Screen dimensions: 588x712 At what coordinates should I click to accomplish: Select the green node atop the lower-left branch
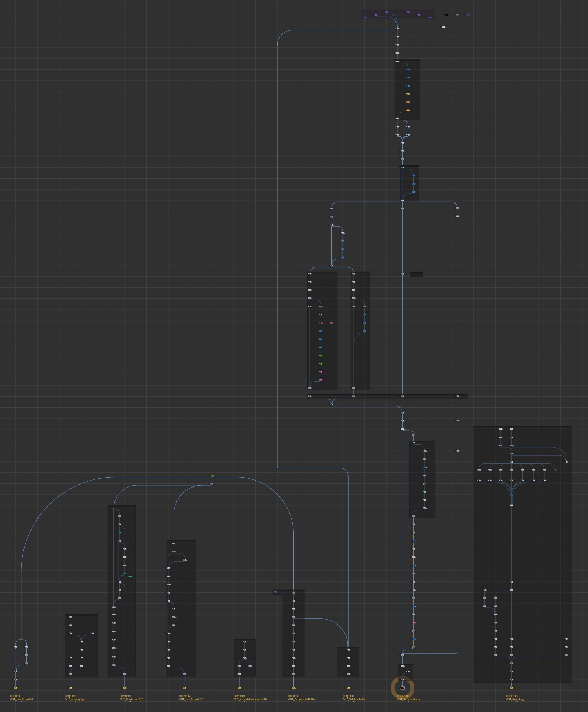tap(212, 475)
